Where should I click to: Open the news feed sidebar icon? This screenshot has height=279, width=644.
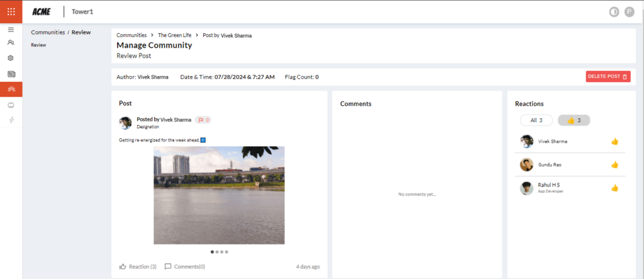11,74
